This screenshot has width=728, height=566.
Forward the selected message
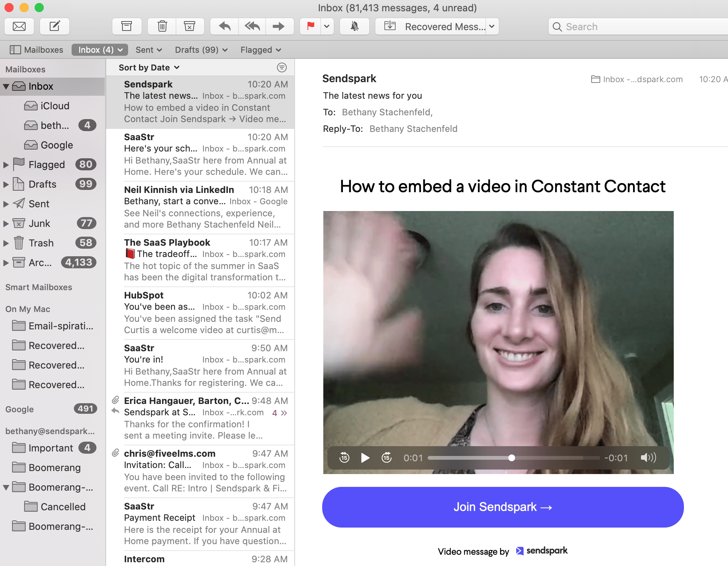click(279, 26)
